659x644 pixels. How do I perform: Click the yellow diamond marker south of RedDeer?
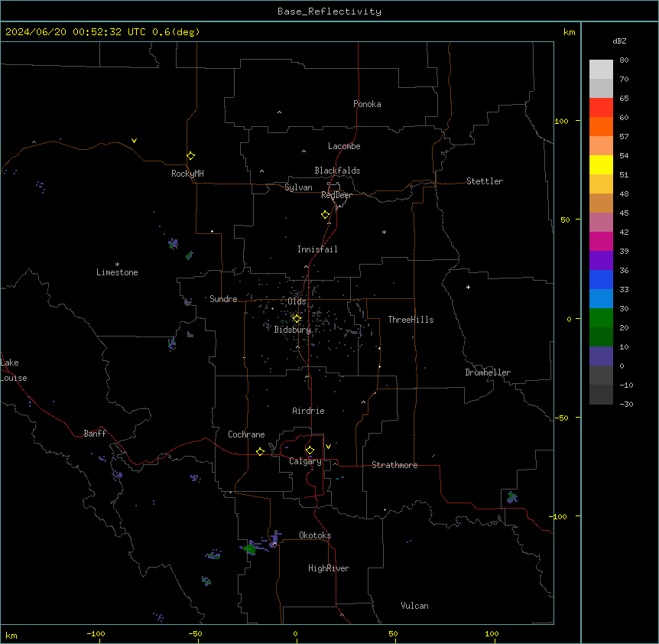click(326, 215)
